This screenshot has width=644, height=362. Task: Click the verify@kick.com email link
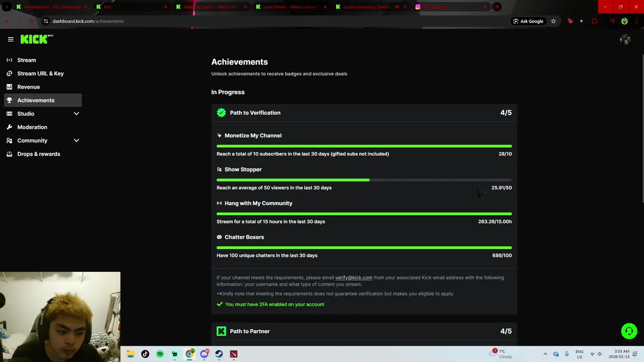(354, 278)
